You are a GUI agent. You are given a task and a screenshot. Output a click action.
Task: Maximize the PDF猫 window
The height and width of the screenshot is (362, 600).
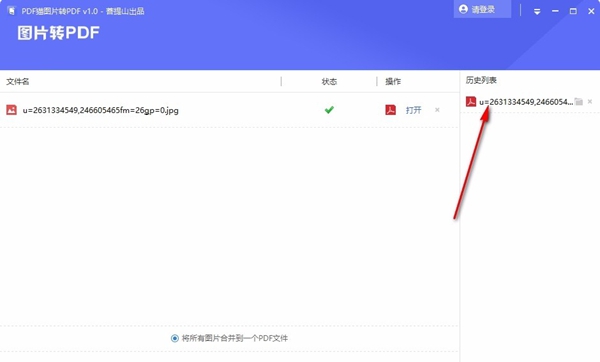[573, 11]
